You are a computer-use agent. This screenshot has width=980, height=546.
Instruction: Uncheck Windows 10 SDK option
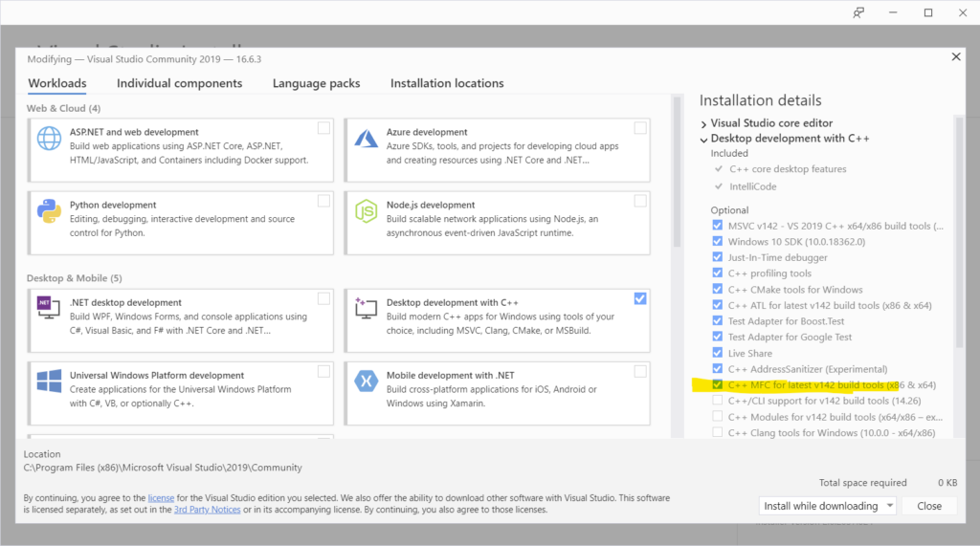pos(718,241)
